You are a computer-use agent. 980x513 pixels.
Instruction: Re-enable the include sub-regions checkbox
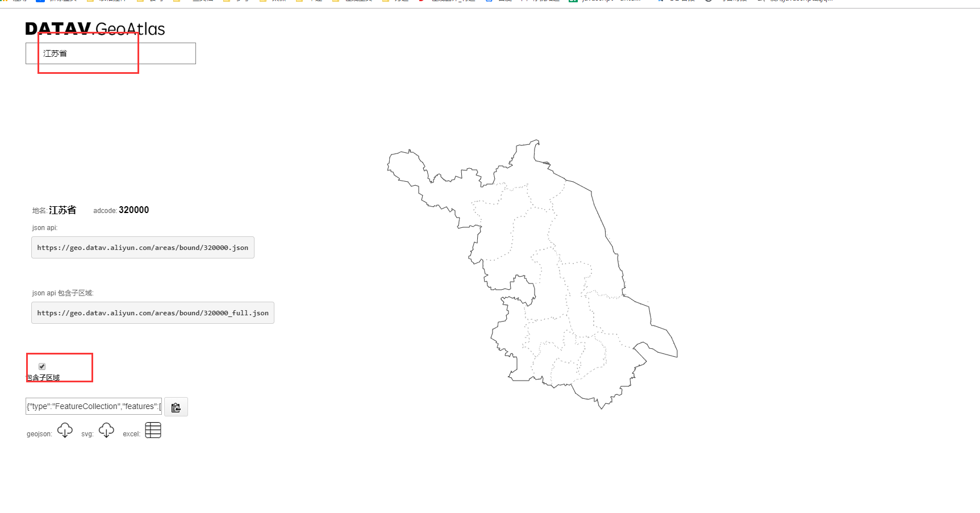[42, 366]
